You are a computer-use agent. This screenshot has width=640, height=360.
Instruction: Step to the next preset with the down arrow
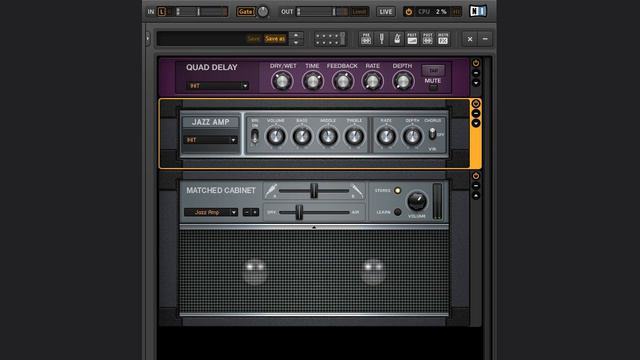(x=296, y=42)
